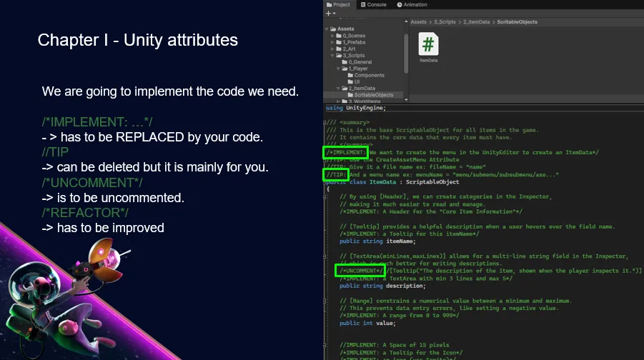Click the slide title 'Chapter I - Unity attributes'
644x360 pixels.
pos(137,40)
